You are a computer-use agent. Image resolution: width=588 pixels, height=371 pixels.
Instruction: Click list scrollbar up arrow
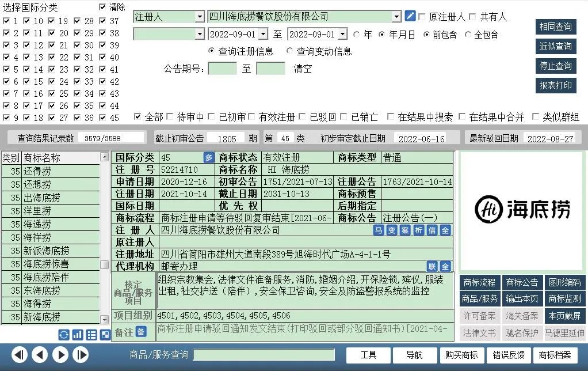tap(105, 157)
